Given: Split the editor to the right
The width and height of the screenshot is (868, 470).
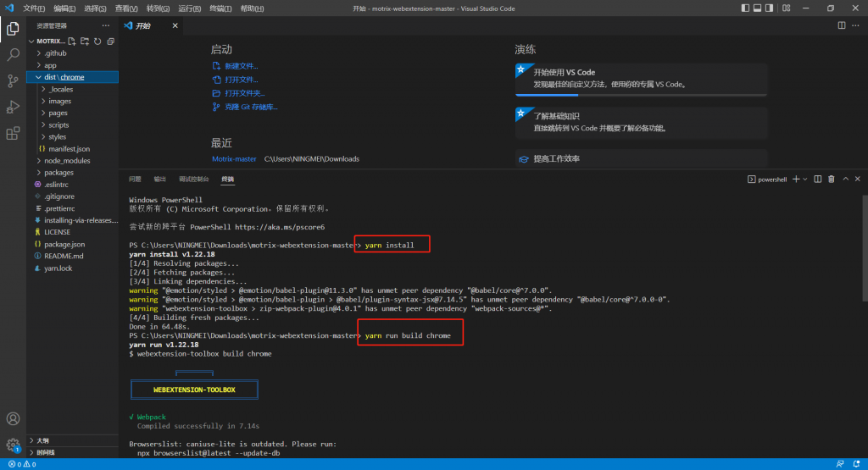Looking at the screenshot, I should pyautogui.click(x=842, y=25).
